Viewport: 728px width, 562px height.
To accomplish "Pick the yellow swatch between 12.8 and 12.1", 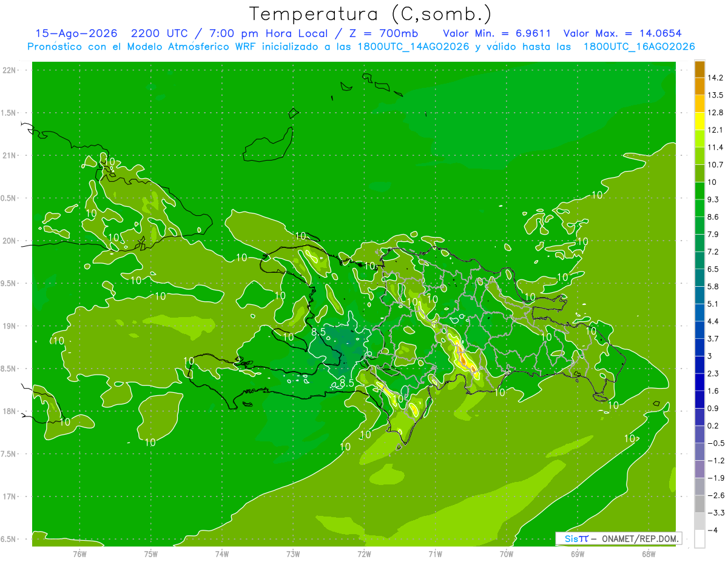I will 699,121.
